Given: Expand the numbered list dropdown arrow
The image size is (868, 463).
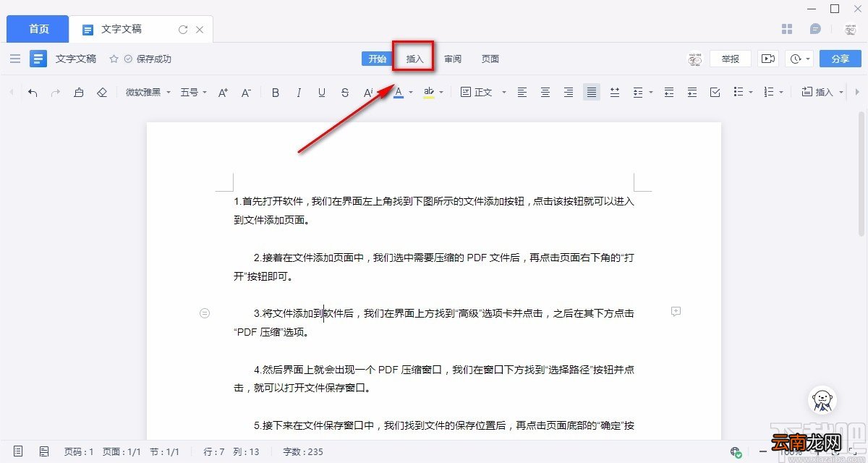Looking at the screenshot, I should coord(782,92).
